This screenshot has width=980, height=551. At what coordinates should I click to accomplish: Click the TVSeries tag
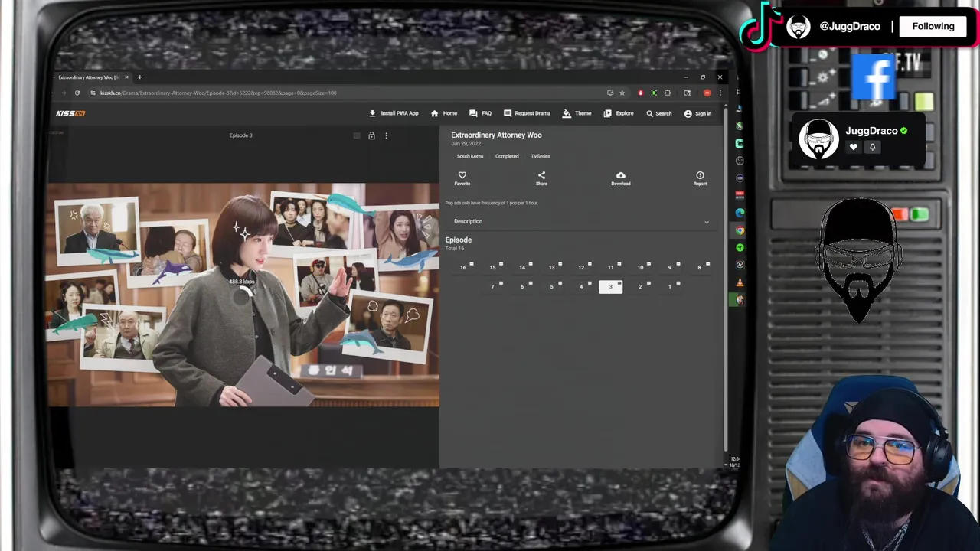541,156
